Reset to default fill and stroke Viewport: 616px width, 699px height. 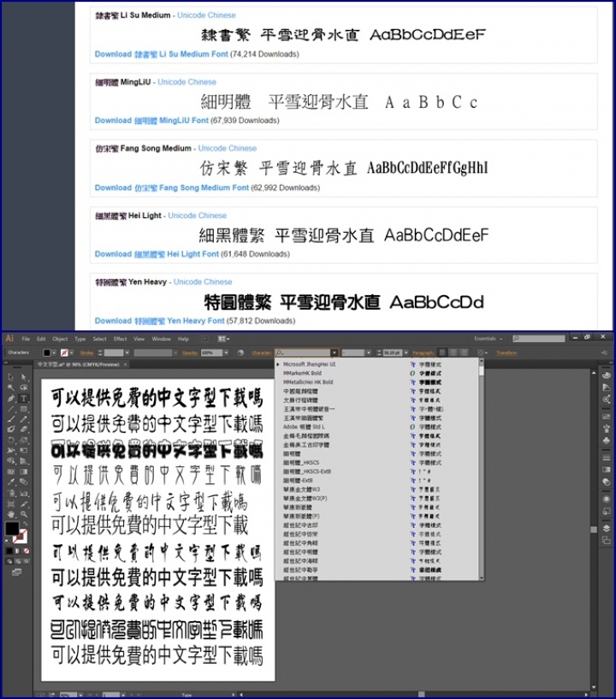[x=7, y=542]
